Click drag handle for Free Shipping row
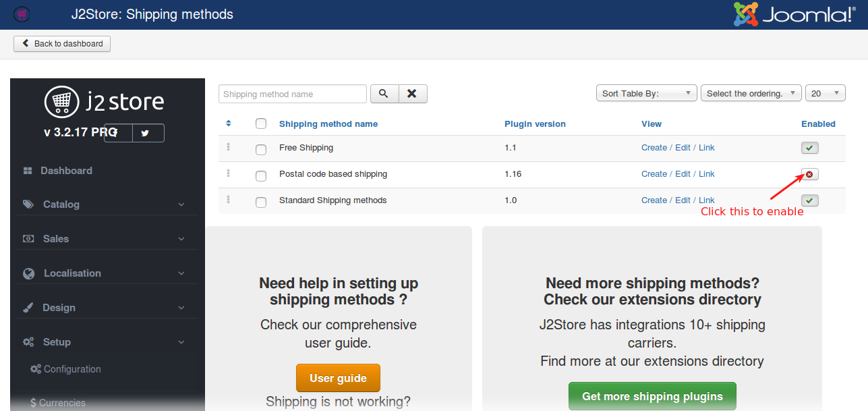This screenshot has width=868, height=411. (229, 147)
